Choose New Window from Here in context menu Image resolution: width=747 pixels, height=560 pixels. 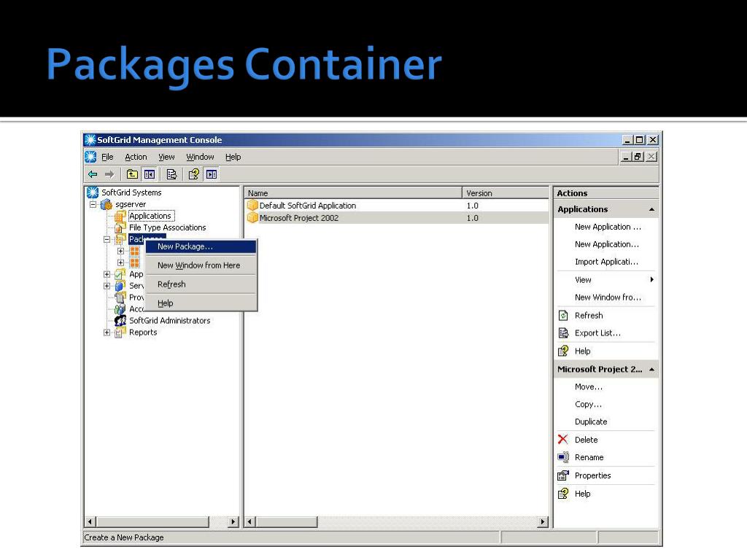coord(201,265)
